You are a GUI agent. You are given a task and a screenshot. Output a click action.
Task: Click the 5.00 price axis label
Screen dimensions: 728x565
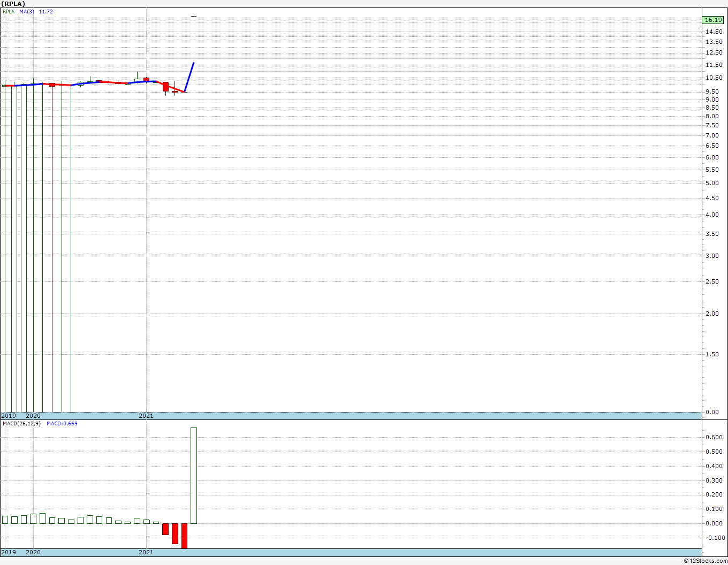click(712, 183)
